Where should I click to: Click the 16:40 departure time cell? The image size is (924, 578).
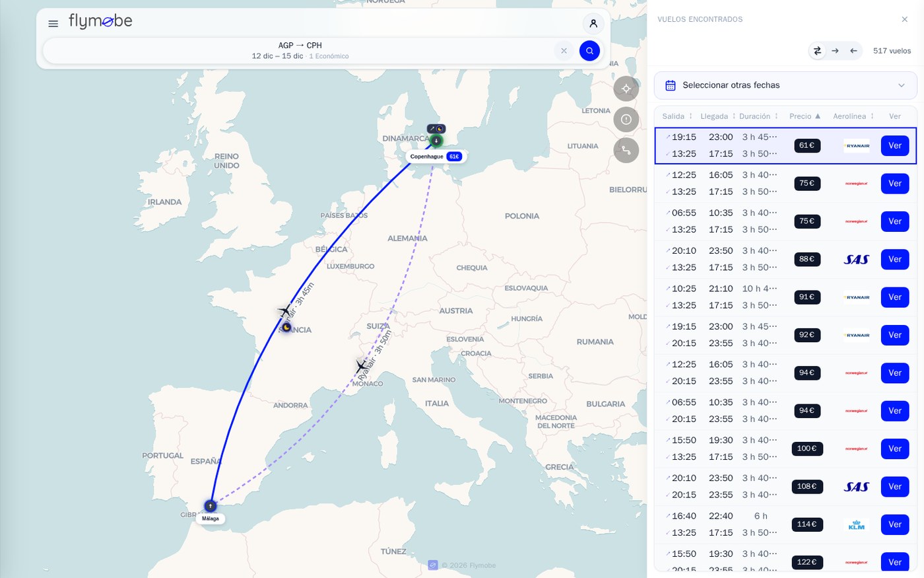[x=684, y=516]
